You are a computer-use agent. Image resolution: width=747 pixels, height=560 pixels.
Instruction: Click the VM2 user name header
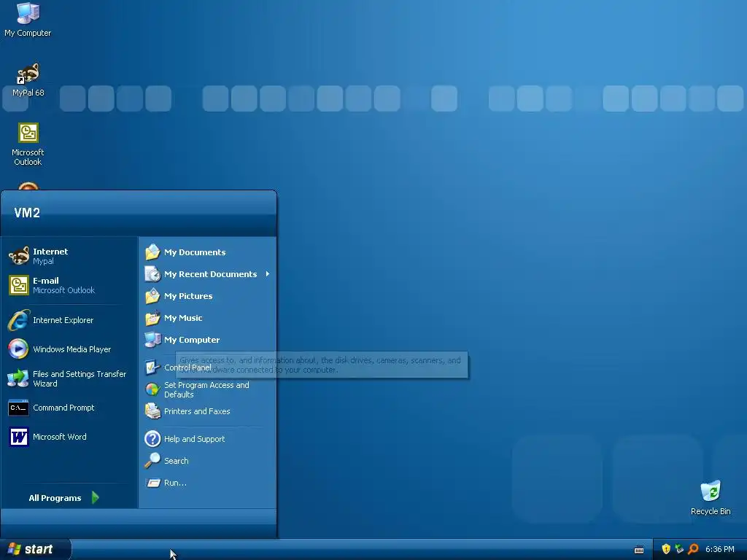click(27, 212)
